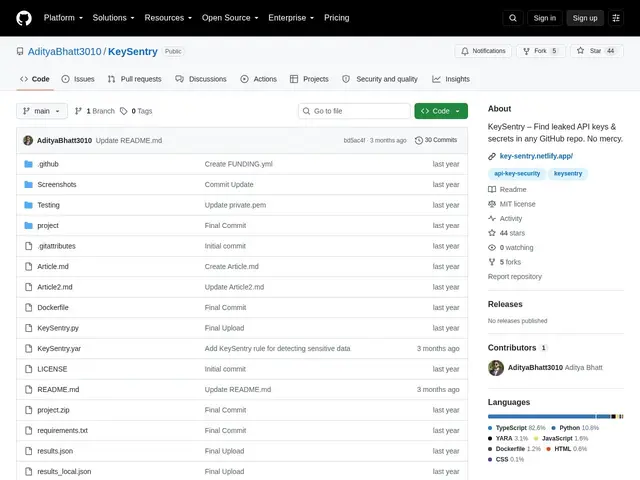The height and width of the screenshot is (480, 640).
Task: Expand the Platform menu
Action: 63,18
